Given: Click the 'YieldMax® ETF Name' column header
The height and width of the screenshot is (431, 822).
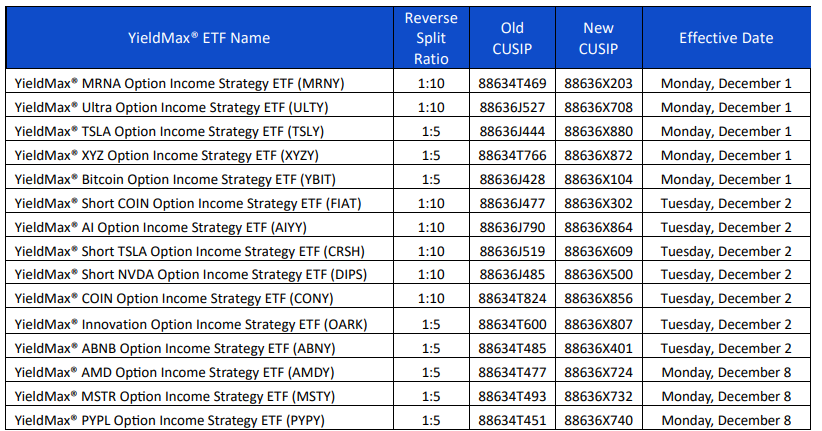Looking at the screenshot, I should click(x=199, y=38).
